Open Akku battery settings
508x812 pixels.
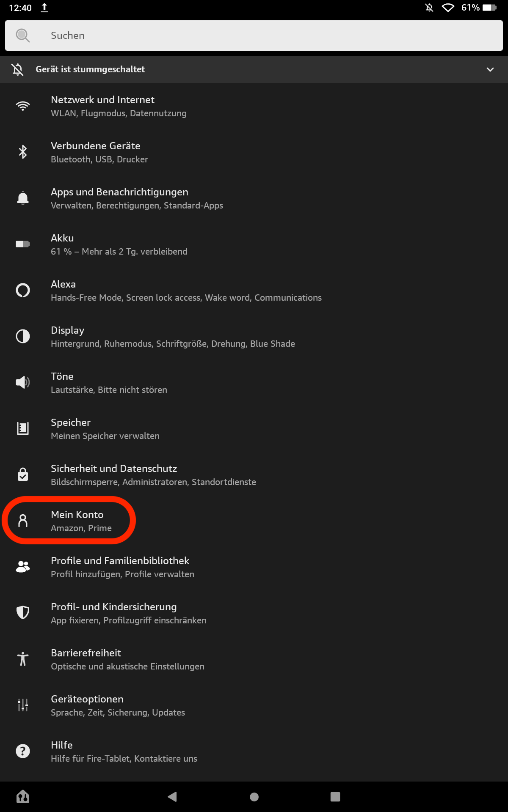119,244
